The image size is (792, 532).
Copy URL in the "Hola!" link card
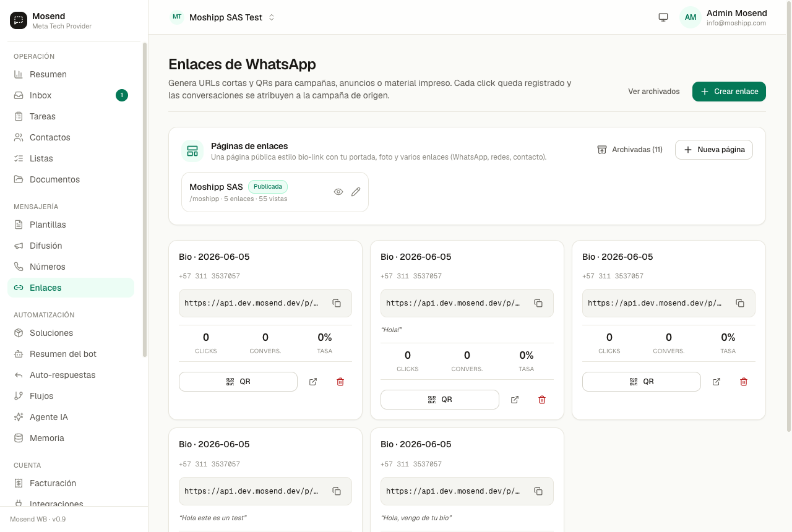(538, 303)
